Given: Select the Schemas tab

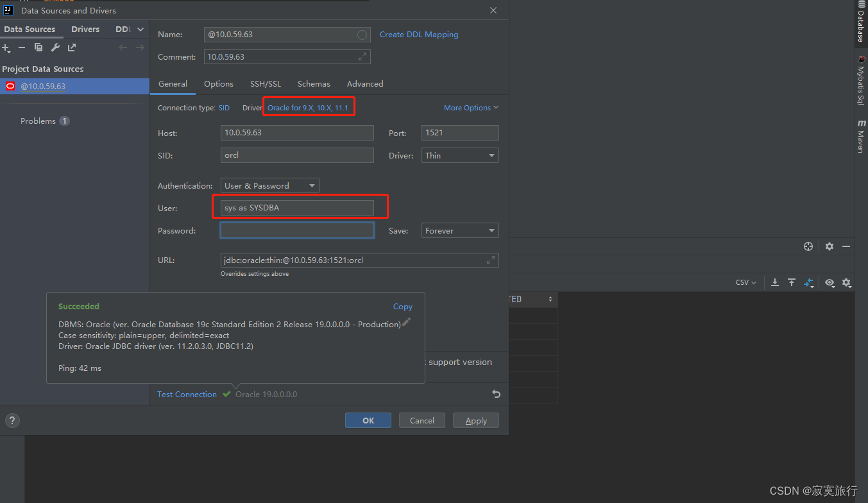Looking at the screenshot, I should coord(314,83).
